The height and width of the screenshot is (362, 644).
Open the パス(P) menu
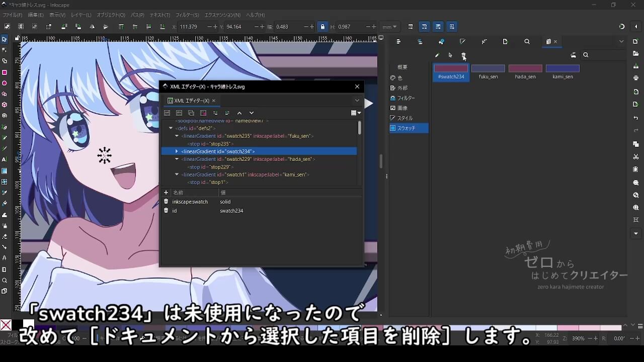click(137, 15)
